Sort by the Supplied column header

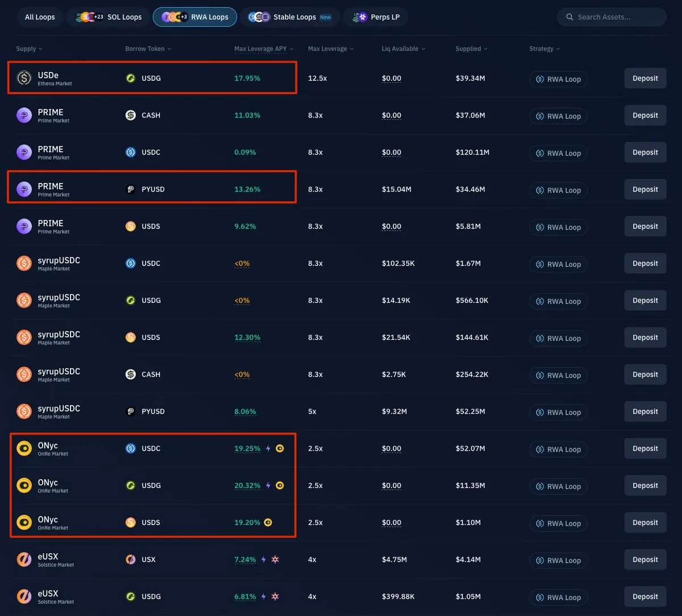pyautogui.click(x=472, y=49)
